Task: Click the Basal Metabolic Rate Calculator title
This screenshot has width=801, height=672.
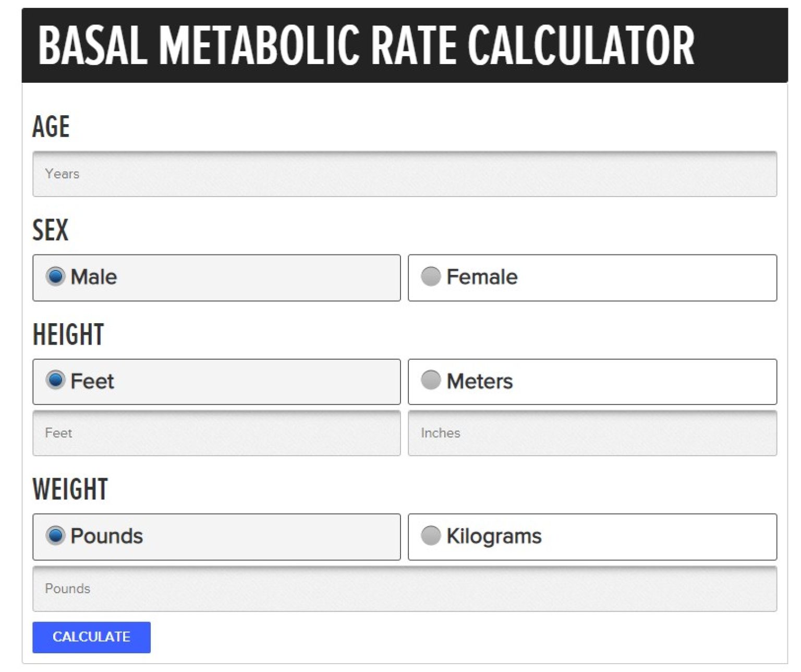Action: pyautogui.click(x=365, y=45)
